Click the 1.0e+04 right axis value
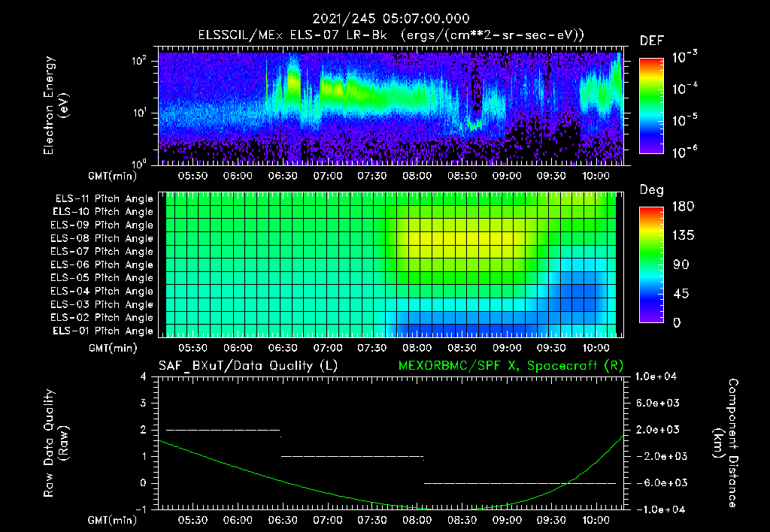Screen dimensions: 770x532 click(656, 376)
